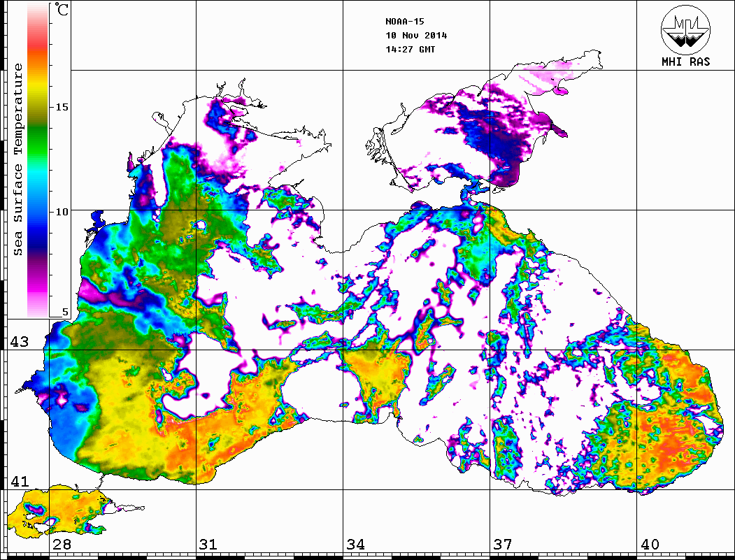Click longitude label "40"
Screen dimensions: 735x560
650,544
